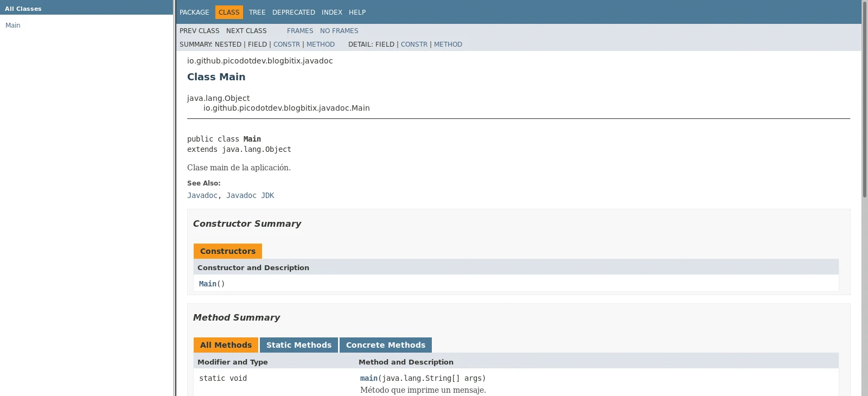The image size is (868, 396).
Task: Open the TREE hierarchy view
Action: click(x=257, y=12)
